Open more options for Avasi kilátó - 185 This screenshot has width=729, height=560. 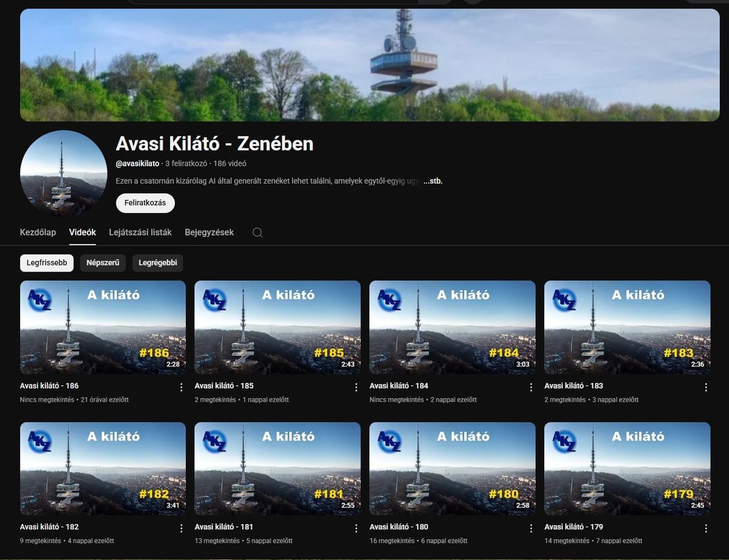tap(356, 387)
